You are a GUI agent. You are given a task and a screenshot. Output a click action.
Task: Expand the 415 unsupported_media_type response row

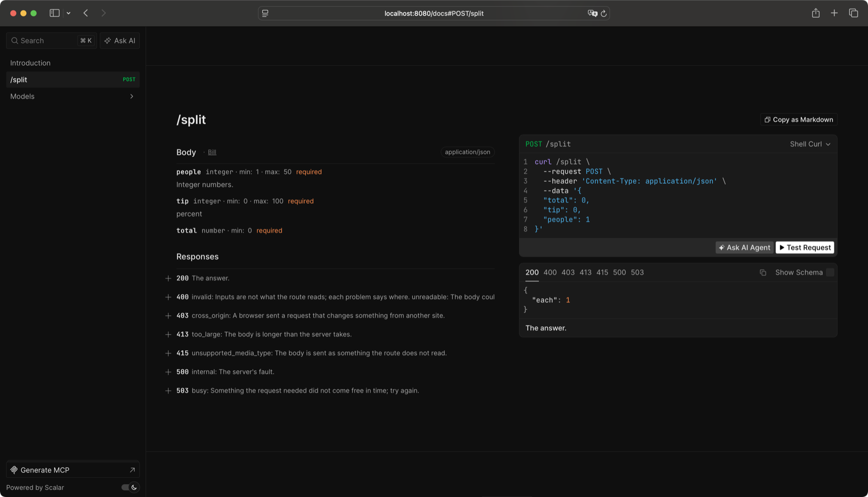[330, 353]
